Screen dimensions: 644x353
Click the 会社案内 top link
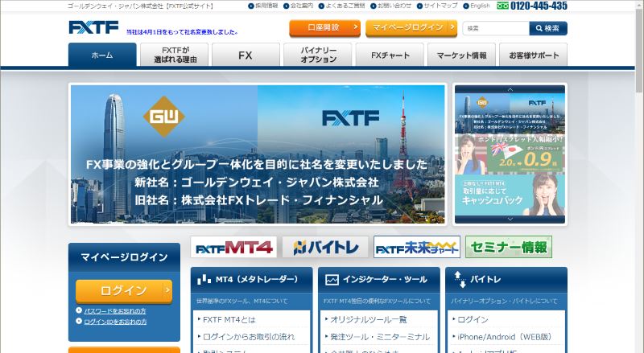pos(298,6)
